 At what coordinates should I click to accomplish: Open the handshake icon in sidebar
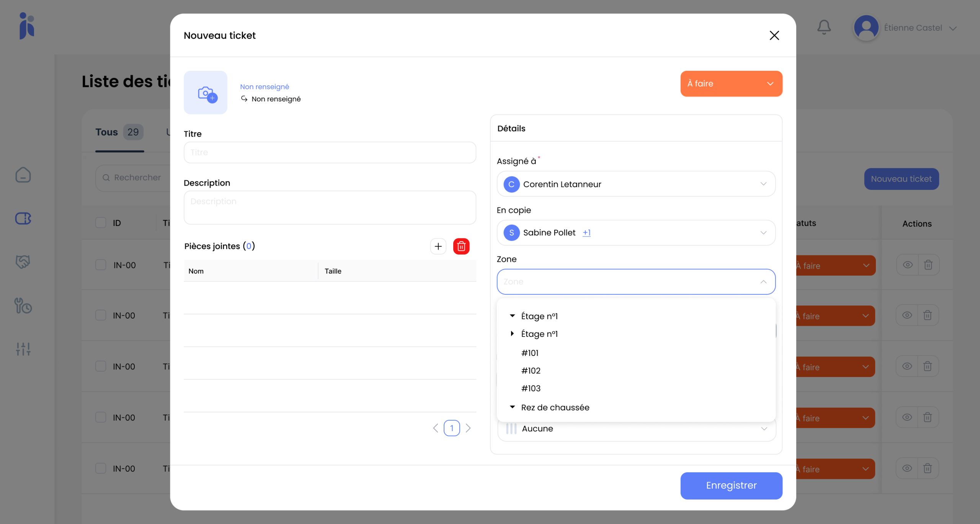pos(23,262)
